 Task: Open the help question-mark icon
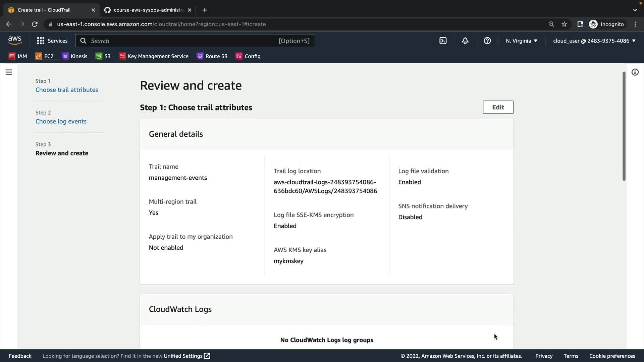[x=487, y=41]
